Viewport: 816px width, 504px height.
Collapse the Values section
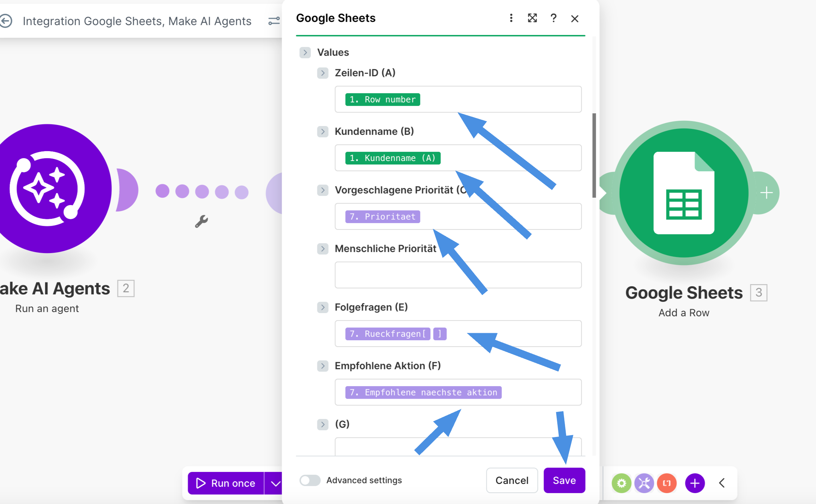305,53
